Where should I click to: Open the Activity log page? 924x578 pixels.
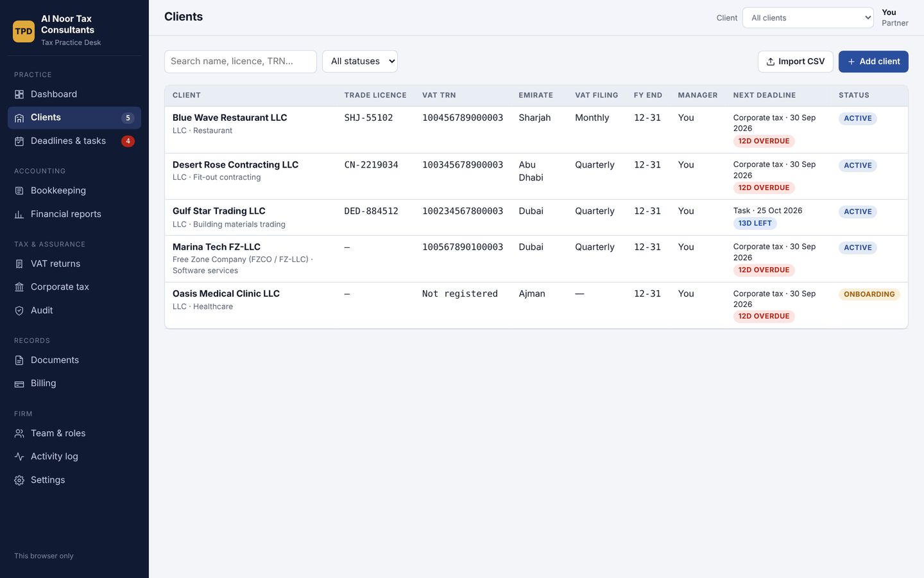[x=74, y=457]
